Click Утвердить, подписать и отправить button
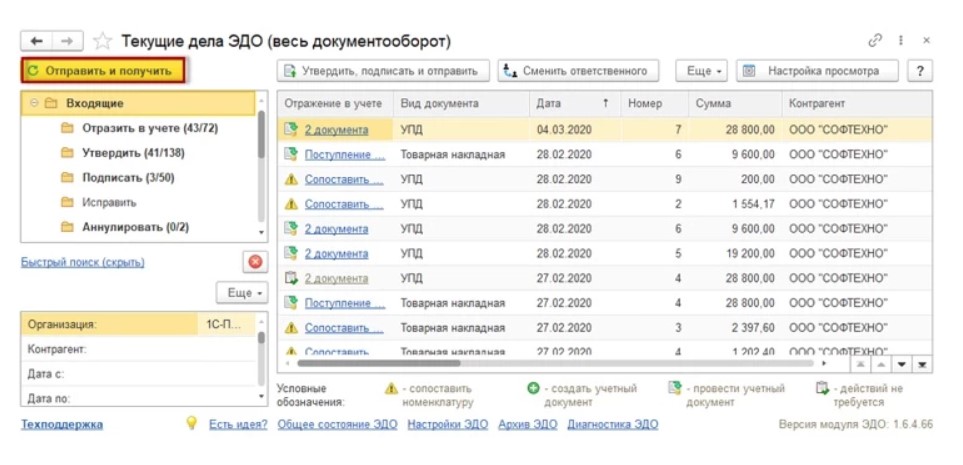Image resolution: width=963 pixels, height=465 pixels. tap(383, 71)
